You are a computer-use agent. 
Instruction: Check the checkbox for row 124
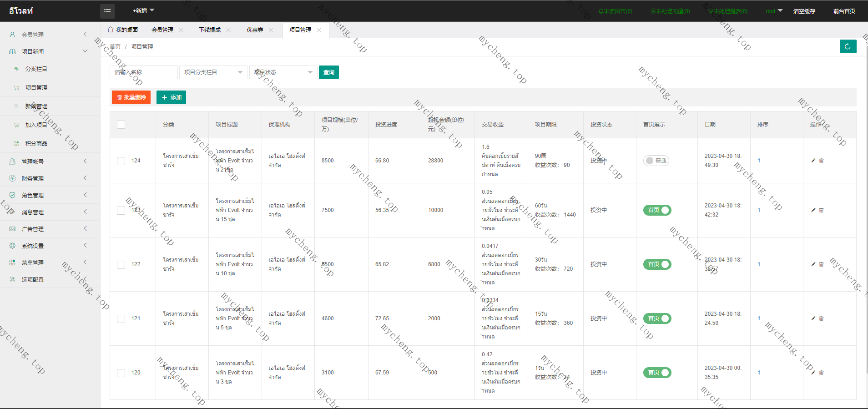[121, 161]
